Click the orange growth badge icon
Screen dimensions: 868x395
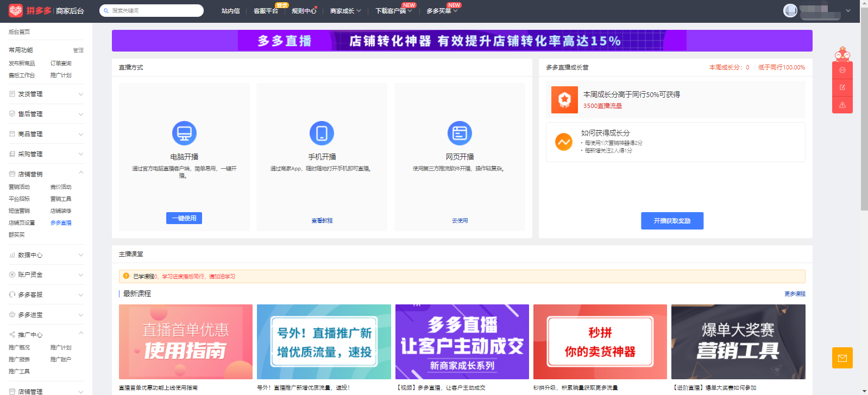coord(564,100)
